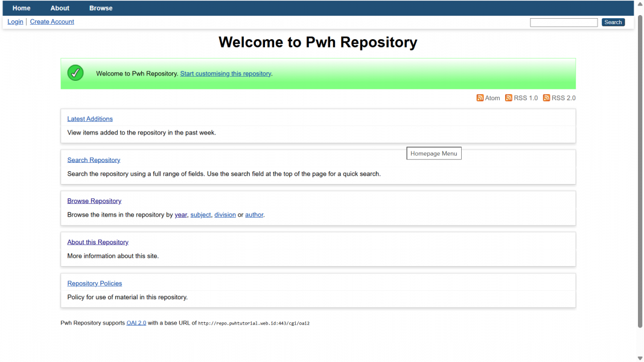Click the OAI 2.0 link
The width and height of the screenshot is (644, 362).
click(136, 323)
